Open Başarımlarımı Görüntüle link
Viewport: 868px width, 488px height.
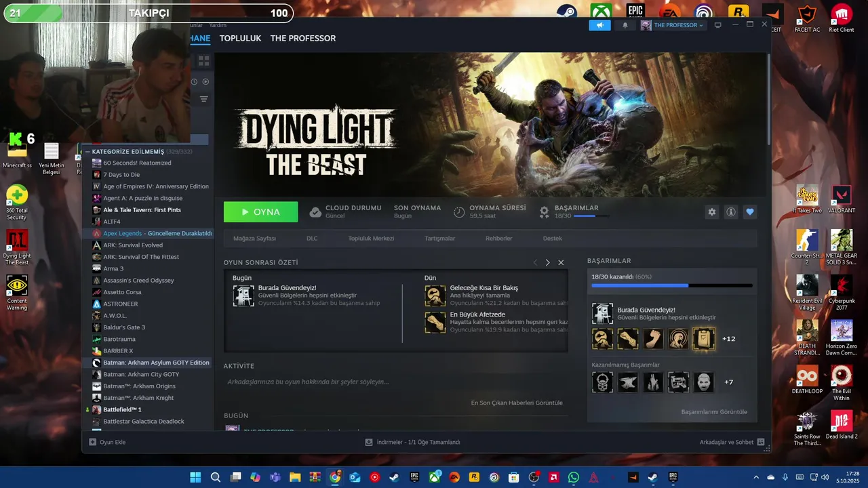(x=714, y=412)
